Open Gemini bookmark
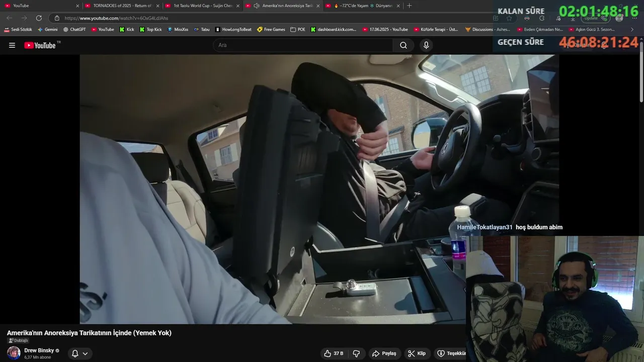 coord(48,30)
